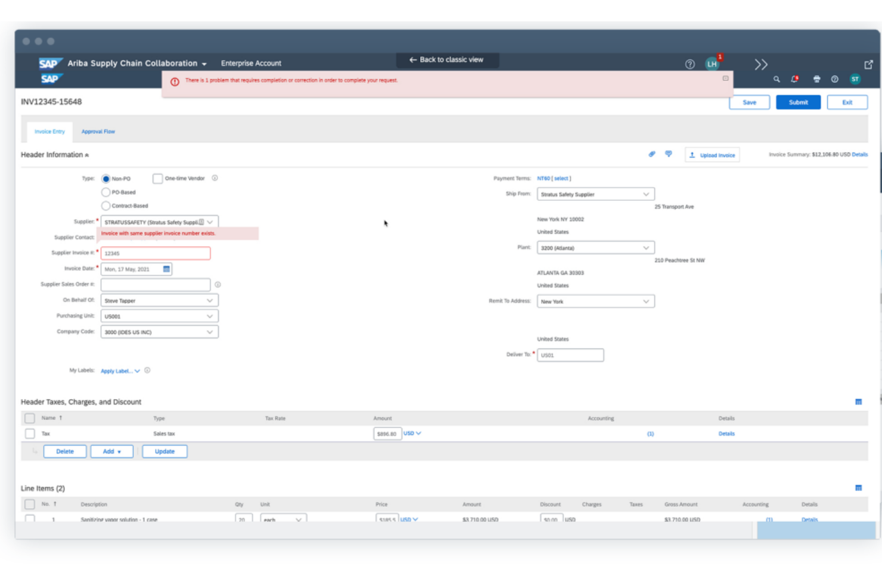This screenshot has width=882, height=588.
Task: Open accounting (1) link in Tax row
Action: pyautogui.click(x=650, y=434)
